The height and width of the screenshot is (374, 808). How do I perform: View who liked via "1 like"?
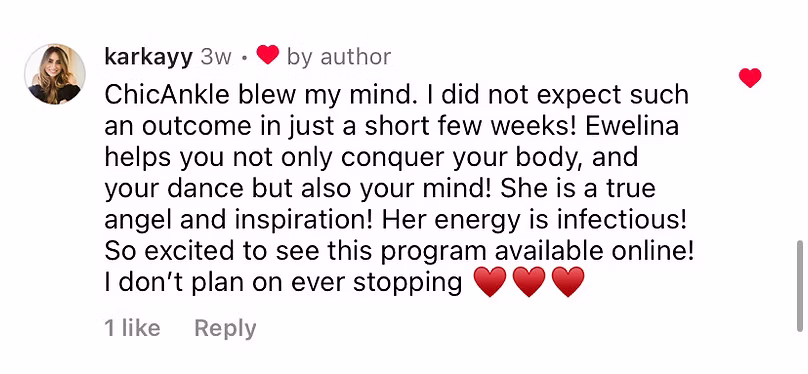(x=132, y=328)
